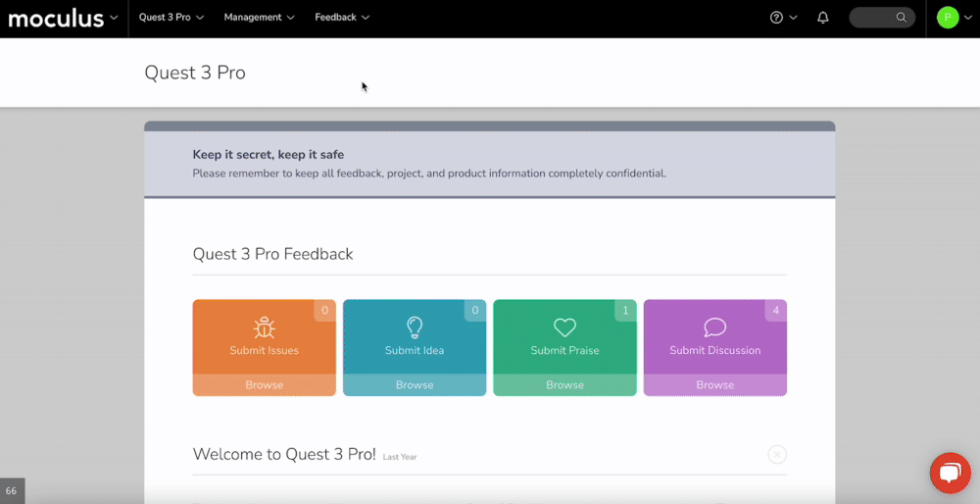This screenshot has height=504, width=980.
Task: Click the Moculus logo
Action: [57, 18]
